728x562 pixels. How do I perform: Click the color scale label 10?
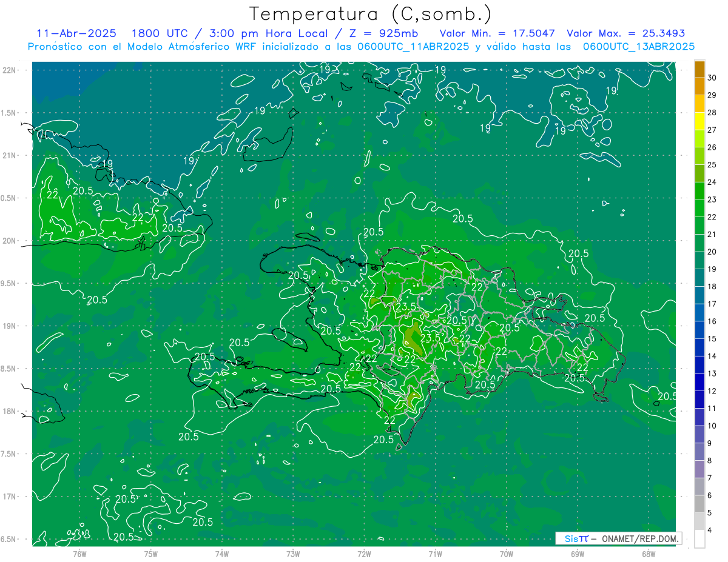[x=712, y=426]
